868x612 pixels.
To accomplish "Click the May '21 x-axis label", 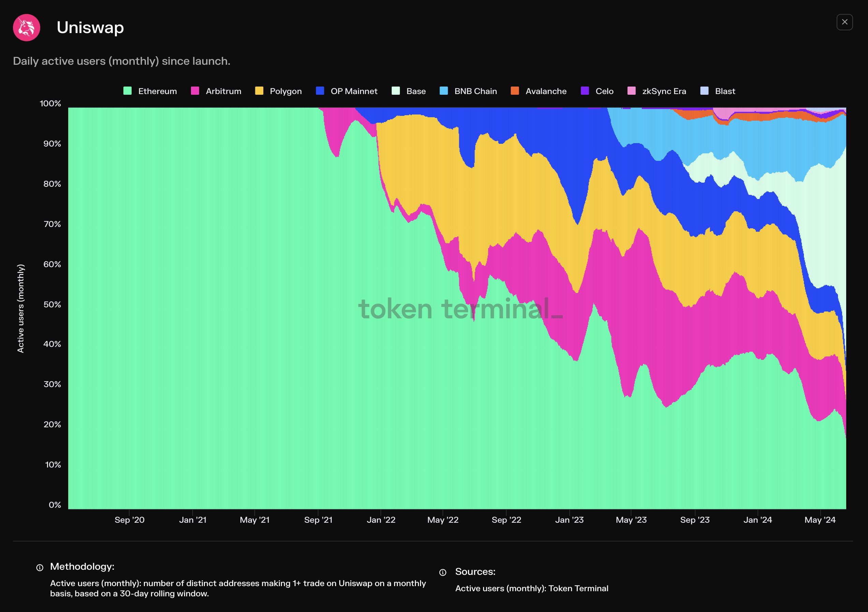I will (x=255, y=520).
